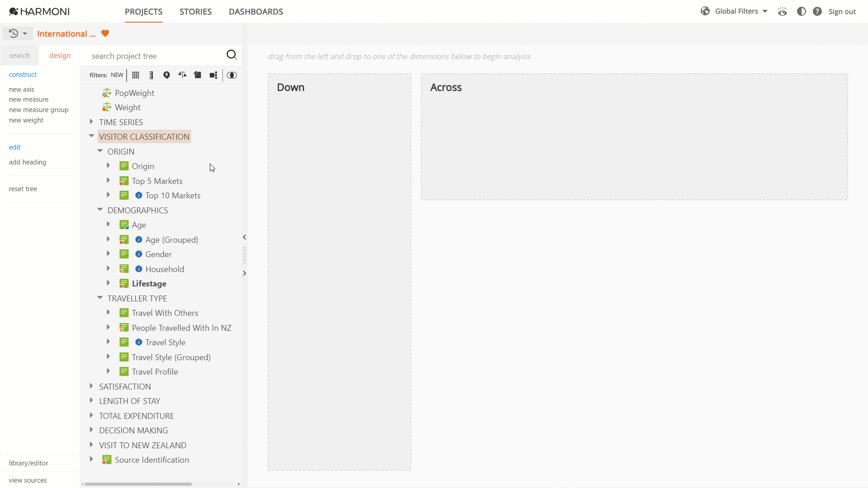Click the Venn diagram overlap icon

pos(232,75)
